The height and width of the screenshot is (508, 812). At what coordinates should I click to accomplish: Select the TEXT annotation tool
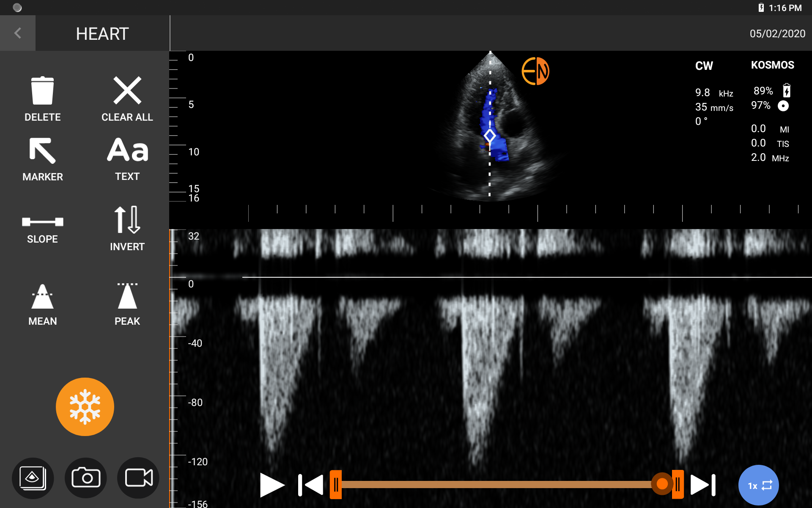click(x=127, y=151)
